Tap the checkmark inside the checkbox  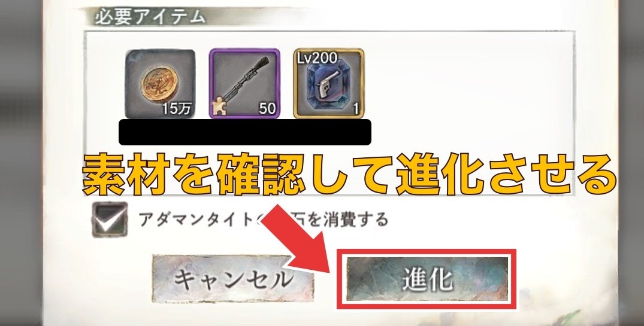[109, 221]
